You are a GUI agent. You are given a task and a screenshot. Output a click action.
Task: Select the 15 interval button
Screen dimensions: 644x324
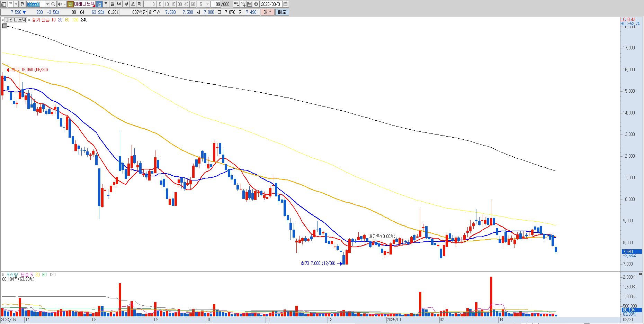click(173, 4)
